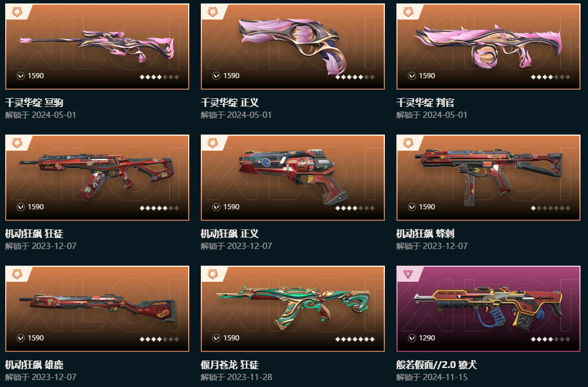588x387 pixels.
Task: Open the 千灵华绽 冥驹 sniper skin image
Action: coord(97,47)
